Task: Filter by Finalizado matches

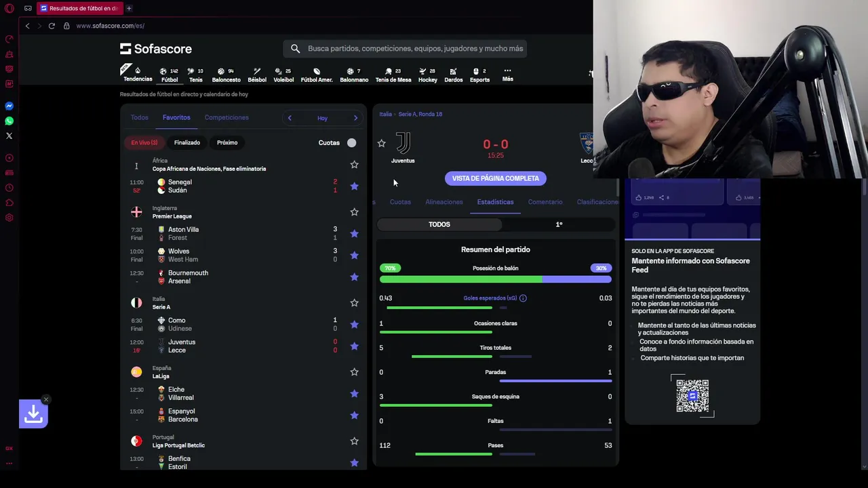Action: click(x=186, y=142)
